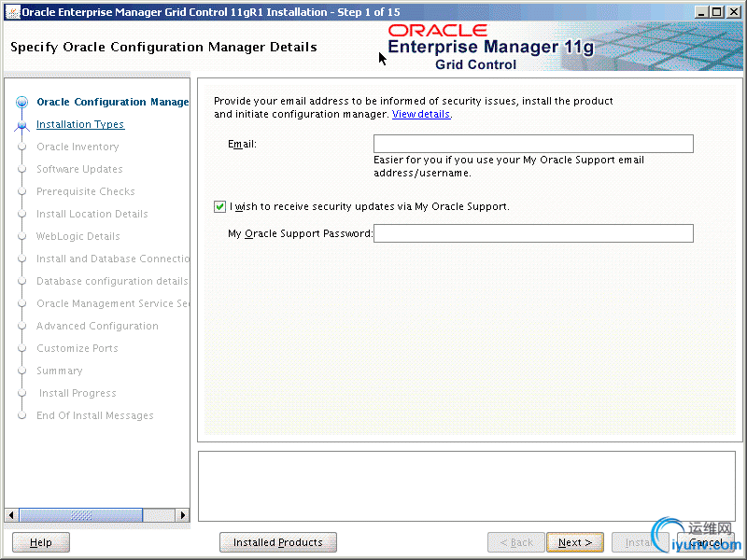Screen dimensions: 747x560
Task: Click Install Location Details step
Action: pyautogui.click(x=92, y=214)
